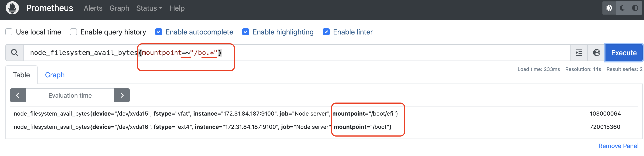The height and width of the screenshot is (156, 644).
Task: Disable the Enable autocomplete checkbox
Action: point(158,32)
